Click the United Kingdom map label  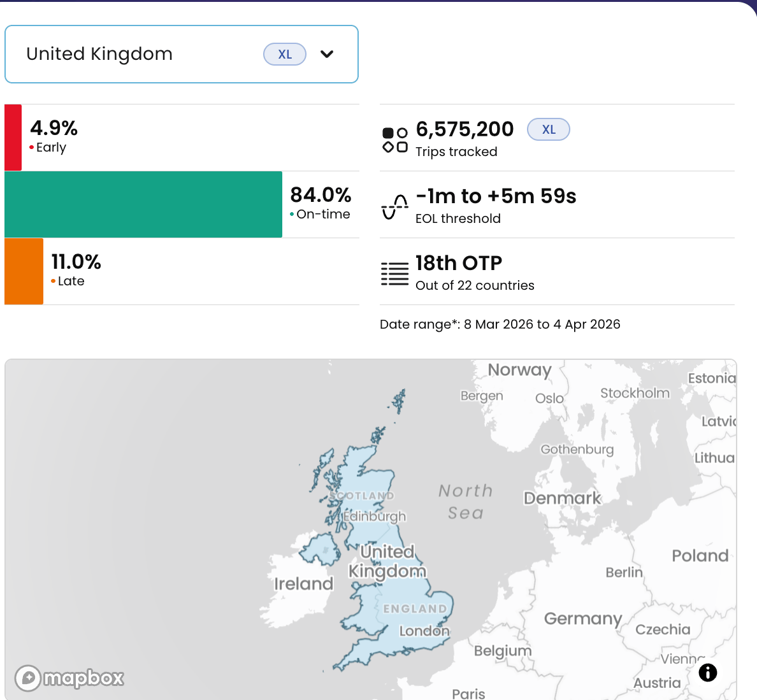click(x=387, y=561)
